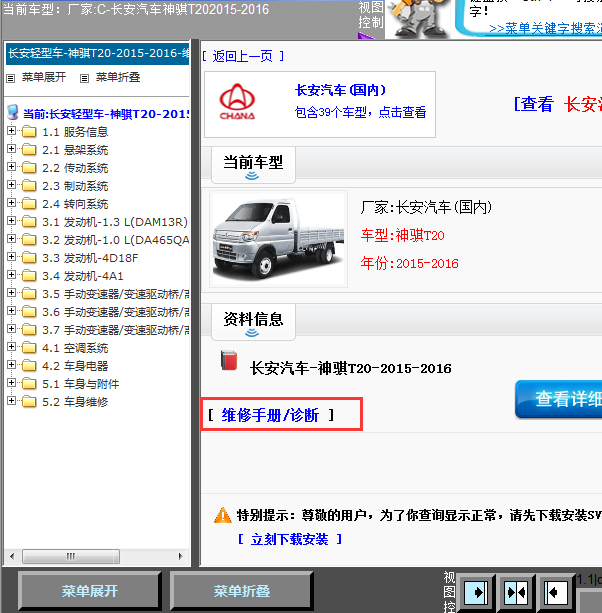Click the orange warning triangle icon

[223, 515]
